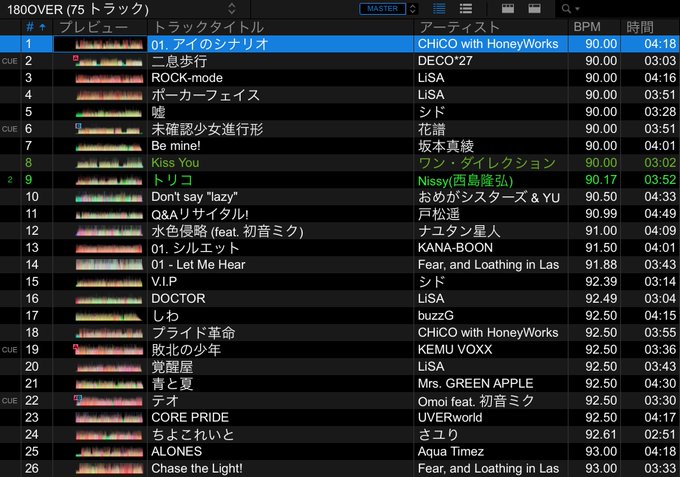Click waveform preview of テオ
680x477 pixels.
pos(109,401)
